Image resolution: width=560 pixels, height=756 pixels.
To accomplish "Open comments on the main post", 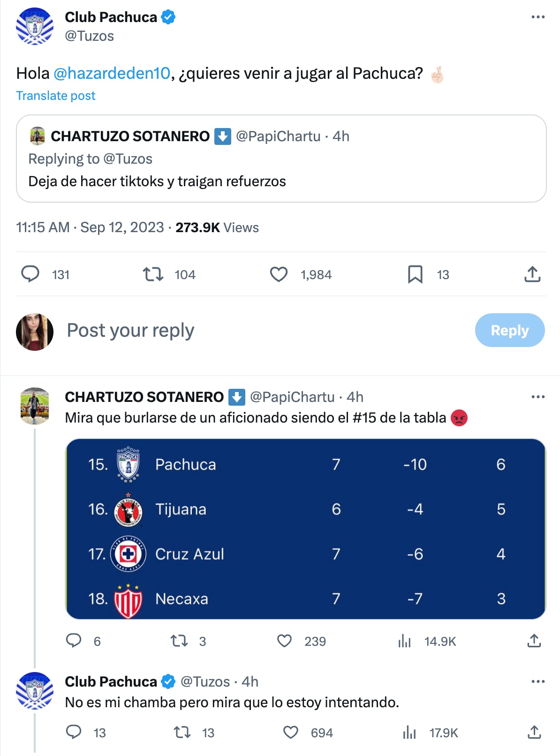I will [x=30, y=274].
